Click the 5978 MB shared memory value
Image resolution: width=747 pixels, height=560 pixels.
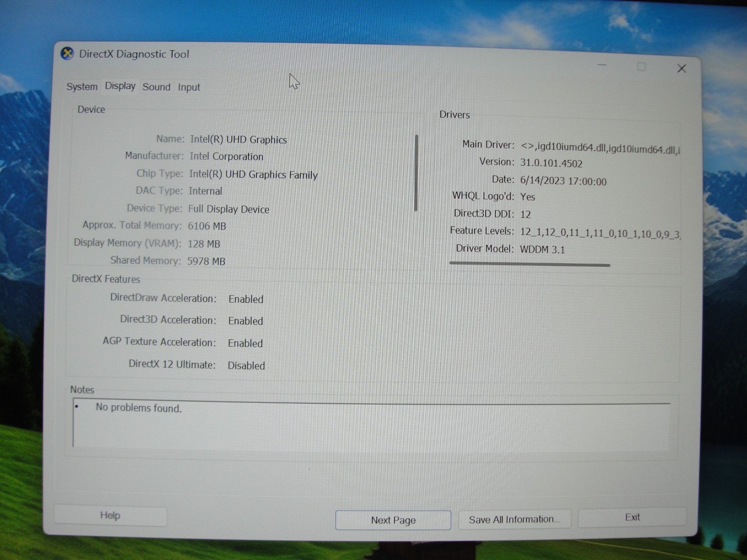pyautogui.click(x=206, y=261)
